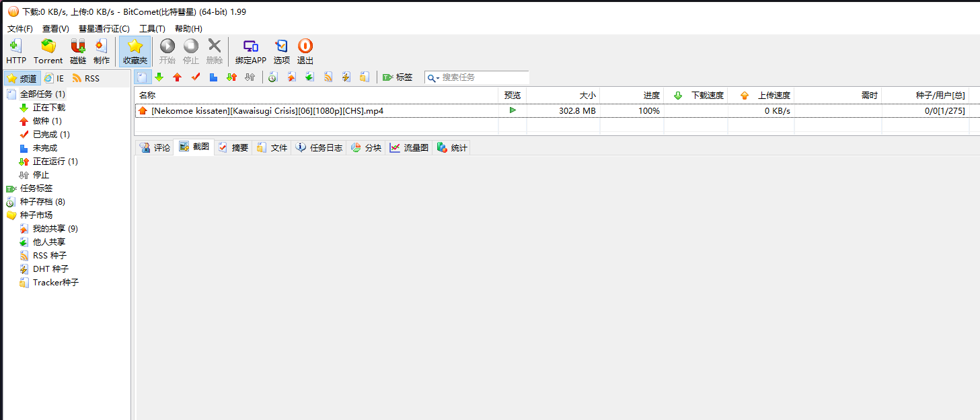Viewport: 980px width, 420px height.
Task: Click the 搜索任务 search input field
Action: click(483, 77)
